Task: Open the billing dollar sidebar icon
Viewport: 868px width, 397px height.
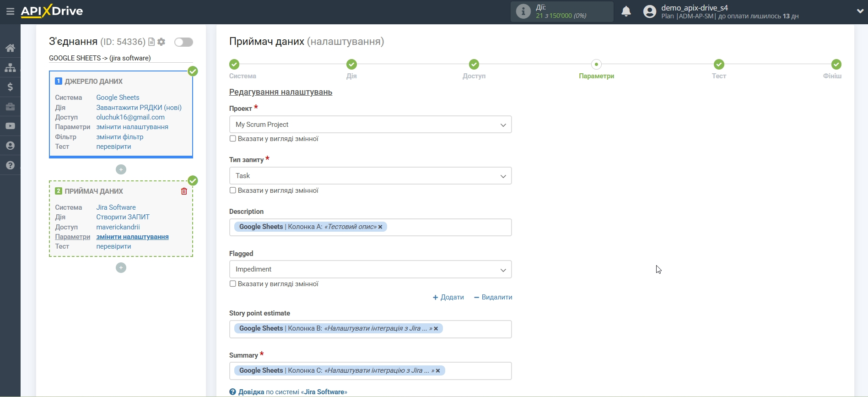Action: tap(10, 87)
